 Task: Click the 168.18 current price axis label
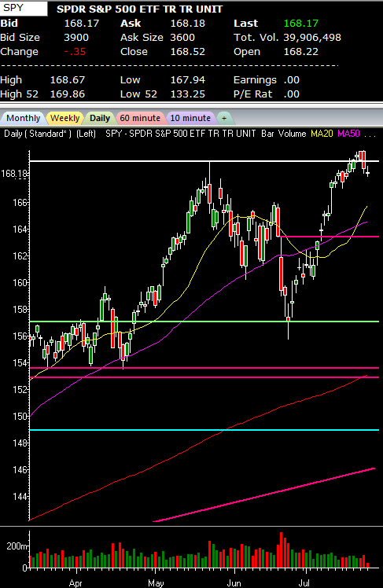click(x=14, y=174)
